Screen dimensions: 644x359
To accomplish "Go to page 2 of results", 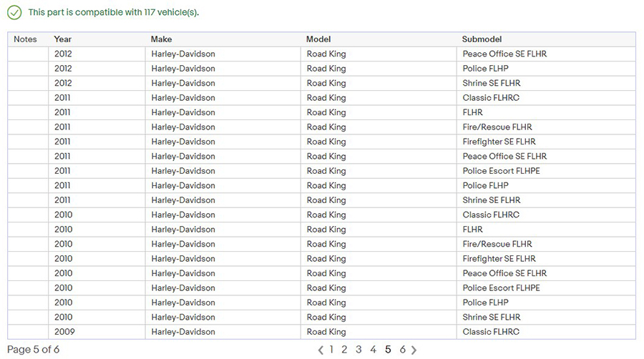I will [x=344, y=350].
